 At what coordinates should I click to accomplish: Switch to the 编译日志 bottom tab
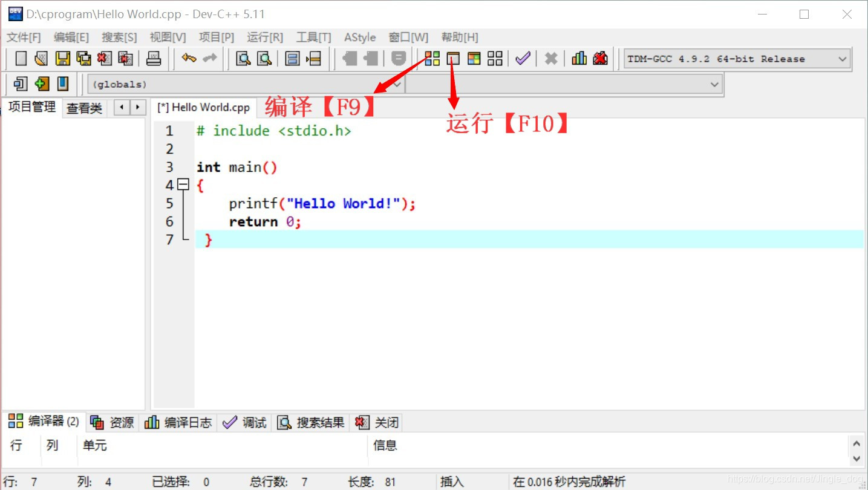point(178,422)
